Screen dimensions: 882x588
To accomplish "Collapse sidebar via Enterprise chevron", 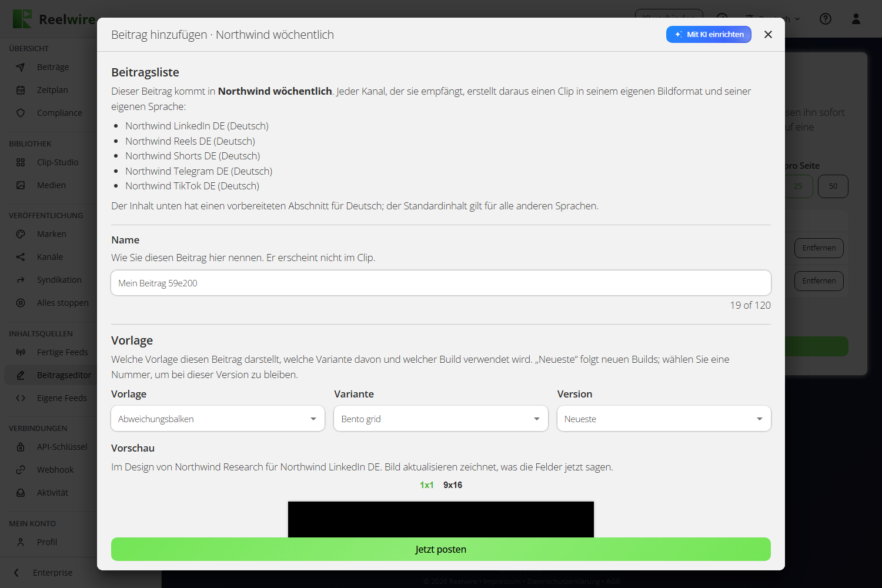I will pyautogui.click(x=16, y=573).
